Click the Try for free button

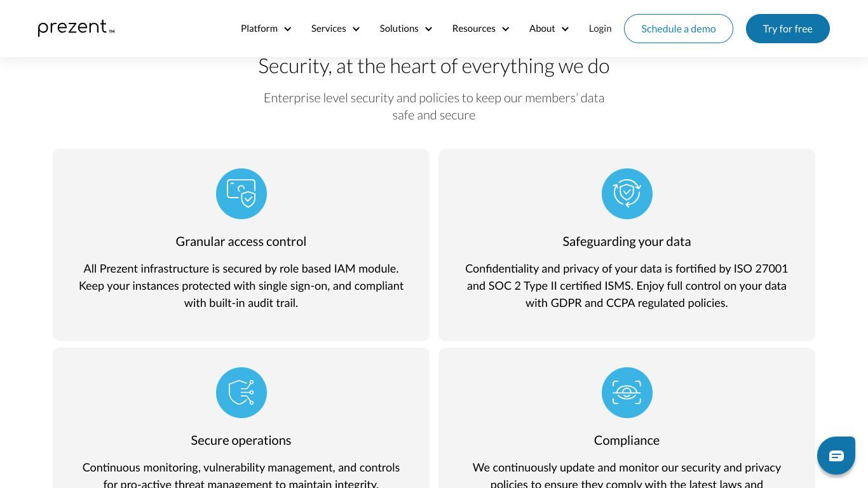tap(788, 29)
